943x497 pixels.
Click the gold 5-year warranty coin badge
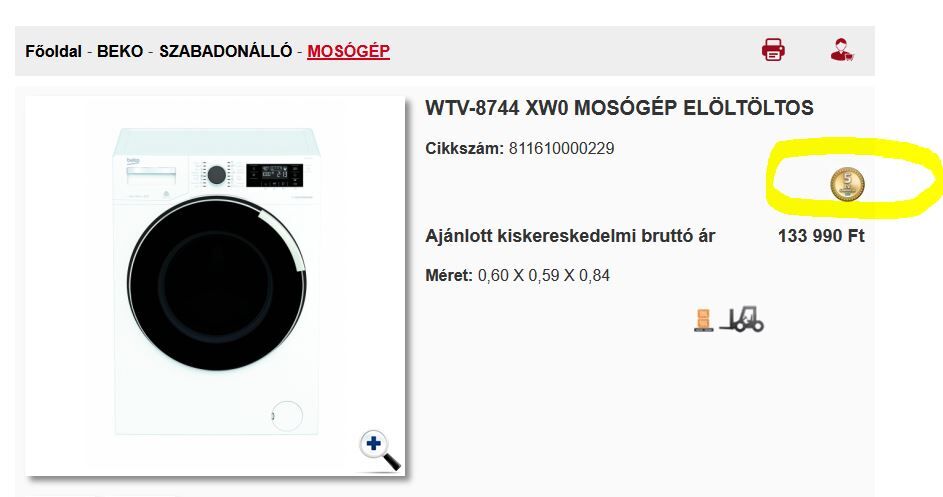[847, 184]
